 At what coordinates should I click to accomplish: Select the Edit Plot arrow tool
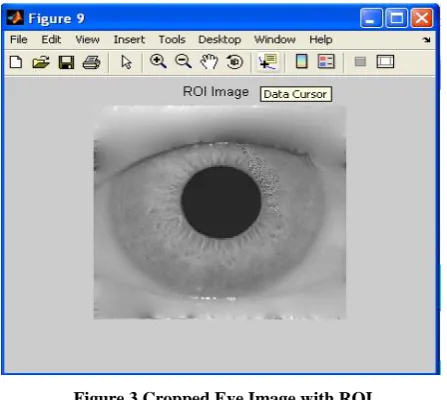pyautogui.click(x=126, y=62)
